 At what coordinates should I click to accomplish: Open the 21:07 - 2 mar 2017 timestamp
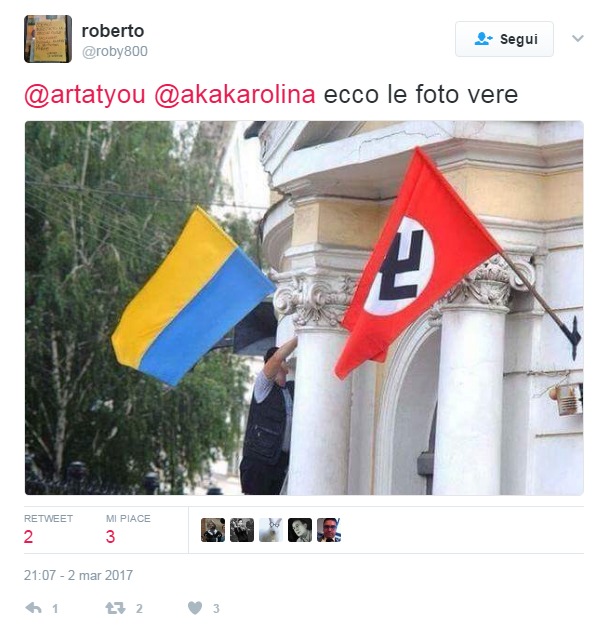(x=78, y=575)
